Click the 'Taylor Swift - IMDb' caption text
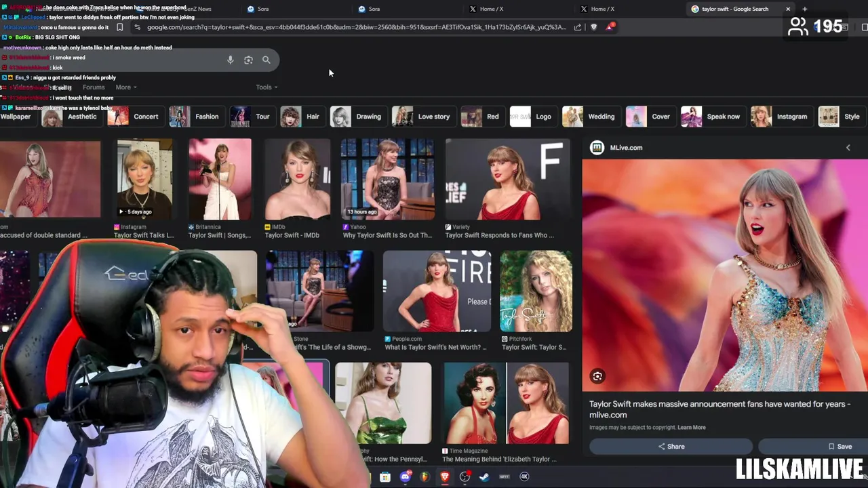This screenshot has width=868, height=488. (292, 235)
